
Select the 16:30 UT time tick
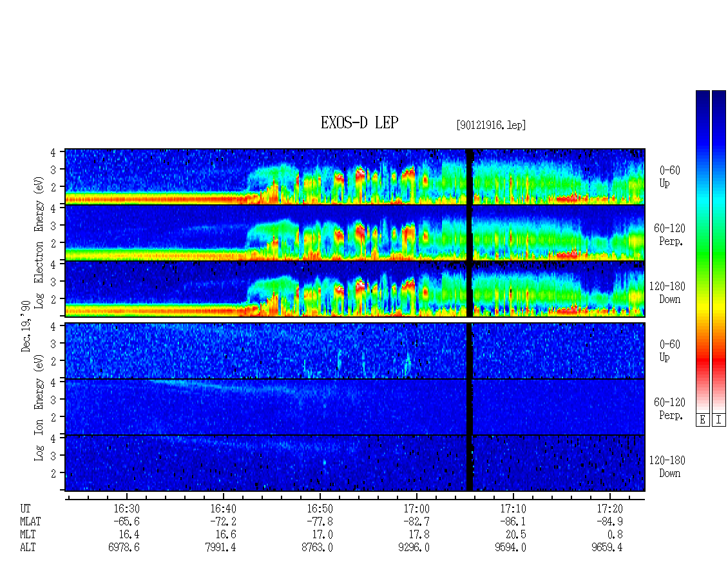point(126,509)
